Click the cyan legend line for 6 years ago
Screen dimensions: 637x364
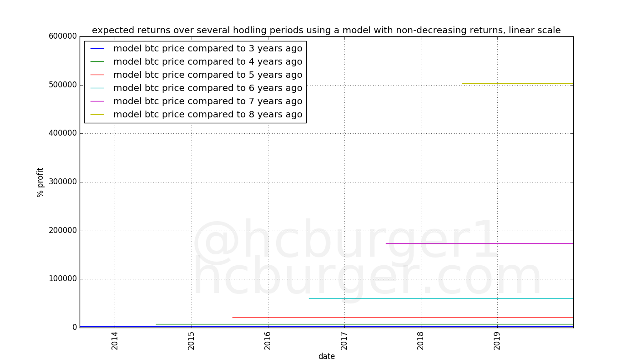pyautogui.click(x=97, y=88)
